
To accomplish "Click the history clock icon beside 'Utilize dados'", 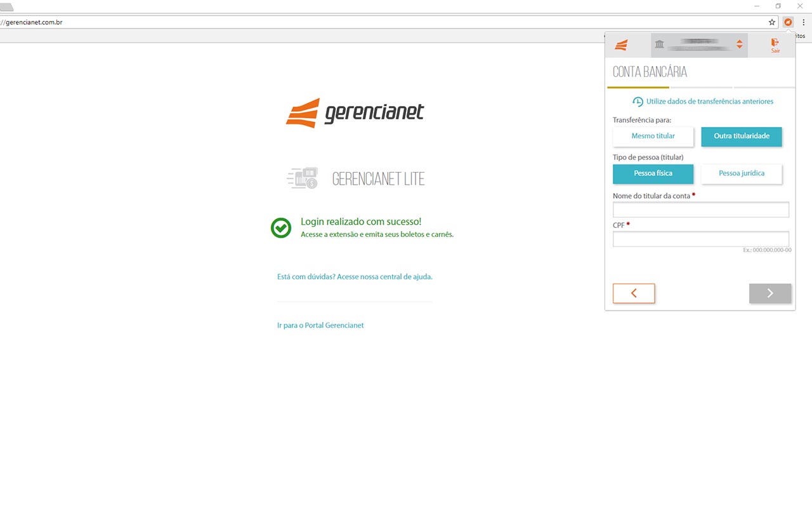I will point(638,102).
